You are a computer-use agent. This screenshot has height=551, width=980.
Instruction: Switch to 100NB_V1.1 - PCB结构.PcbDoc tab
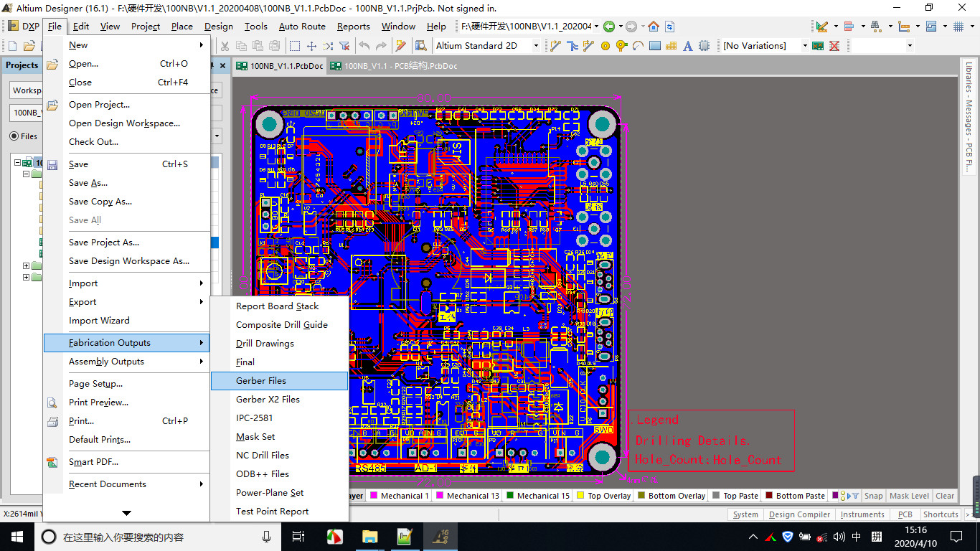[x=393, y=66]
